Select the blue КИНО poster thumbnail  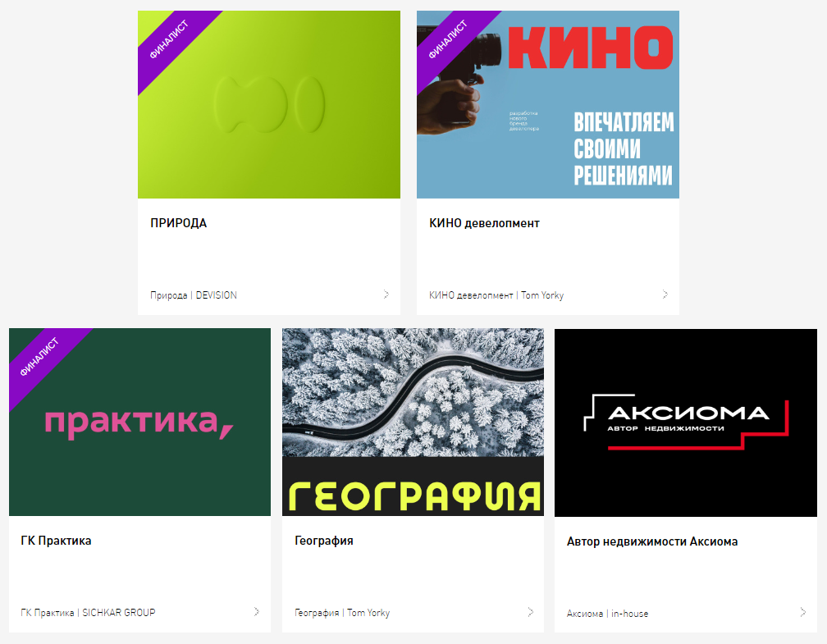548,104
